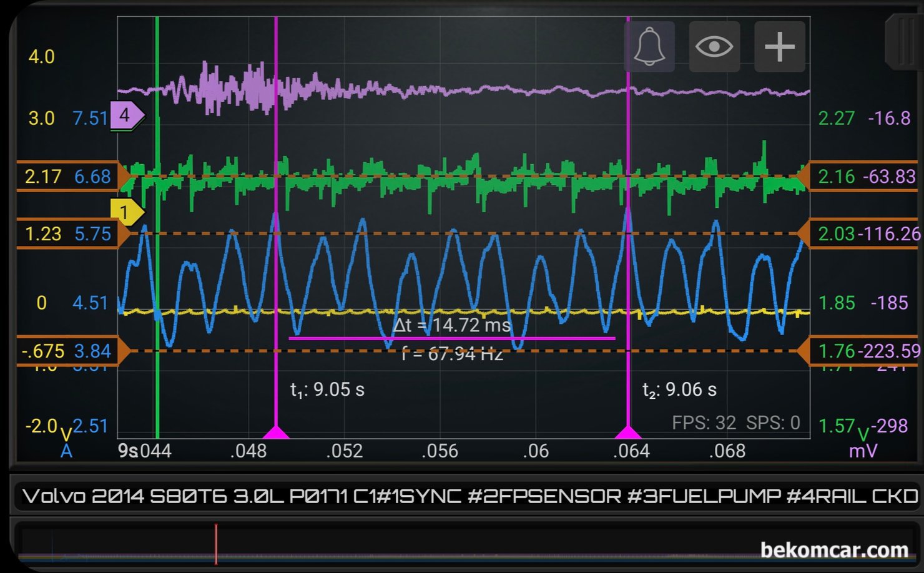The width and height of the screenshot is (924, 573).
Task: Tap the purple -298 scale value
Action: pyautogui.click(x=890, y=426)
